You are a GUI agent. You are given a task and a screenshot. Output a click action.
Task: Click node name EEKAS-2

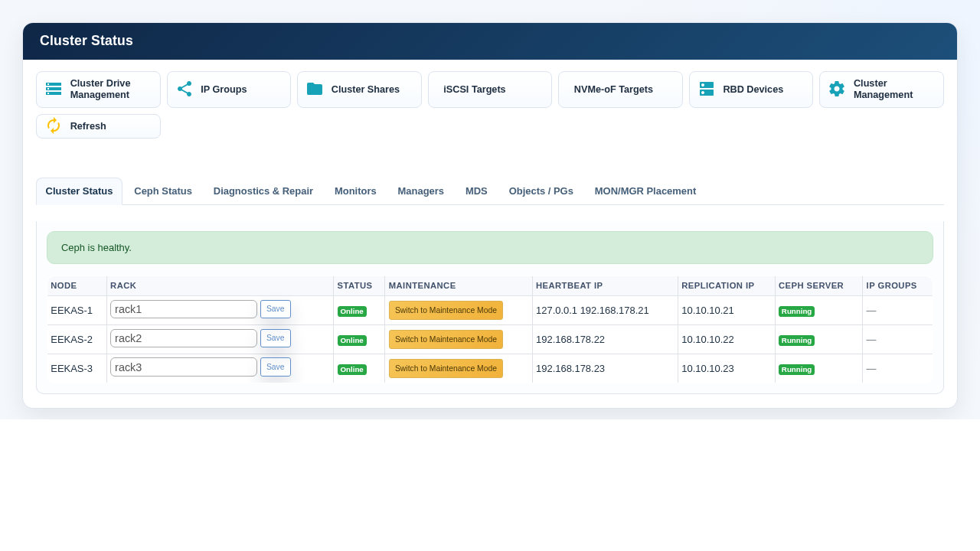(72, 340)
